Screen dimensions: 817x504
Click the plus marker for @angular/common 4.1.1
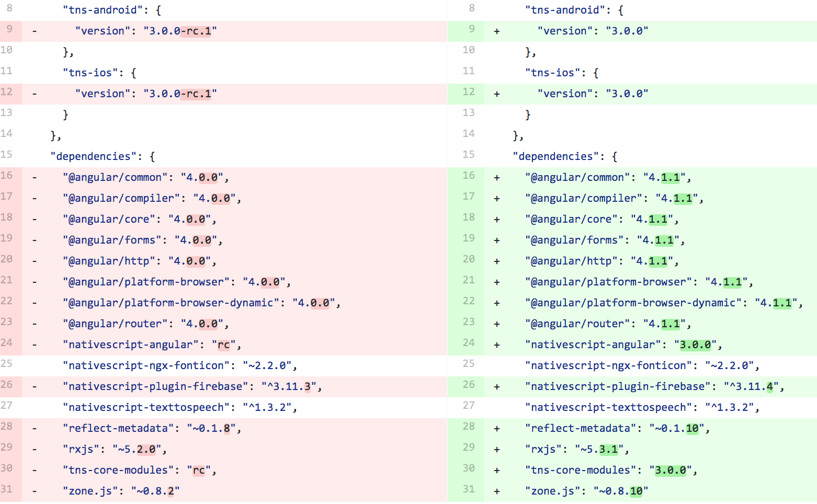497,178
